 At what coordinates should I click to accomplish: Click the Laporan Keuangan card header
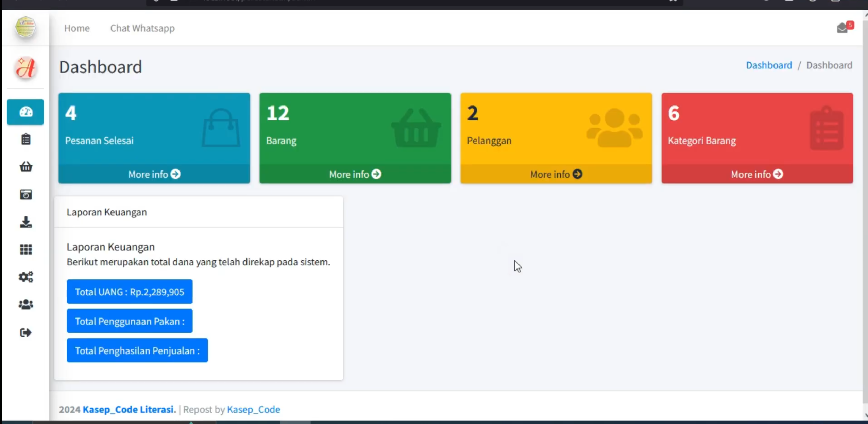click(x=199, y=212)
